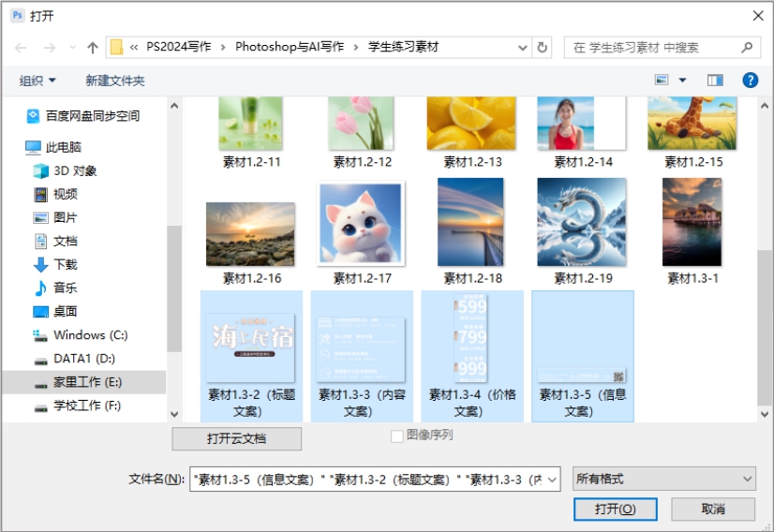Open the 视频 folder in sidebar
The image size is (774, 532).
(x=55, y=194)
